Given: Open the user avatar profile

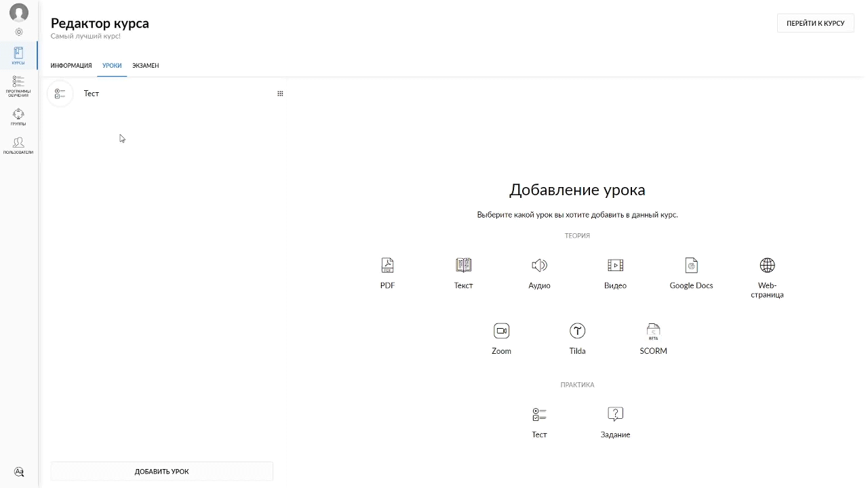Looking at the screenshot, I should [19, 12].
